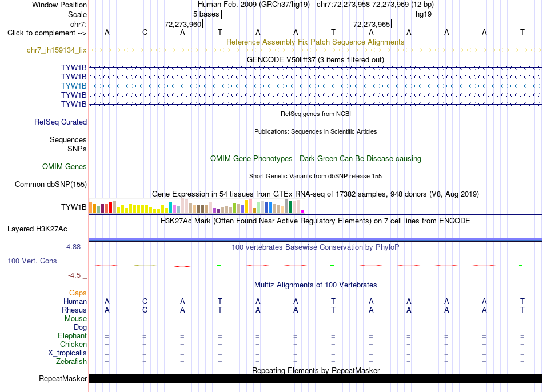Screen dimensions: 543x392
Task: Click 'Short Genetic Variants from dbSNP release 155'
Action: 316,176
